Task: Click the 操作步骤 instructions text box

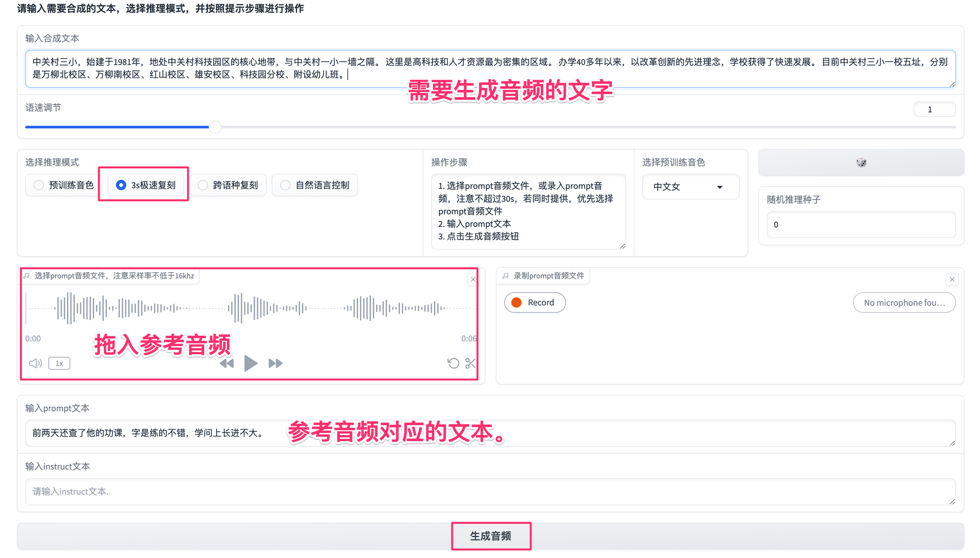Action: coord(528,212)
